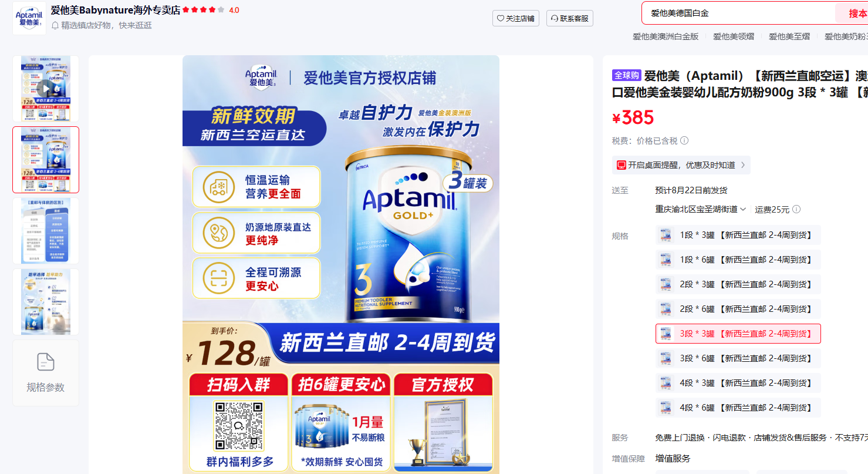Choose spec 2段 * 3罐
The height and width of the screenshot is (474, 868).
pos(738,284)
